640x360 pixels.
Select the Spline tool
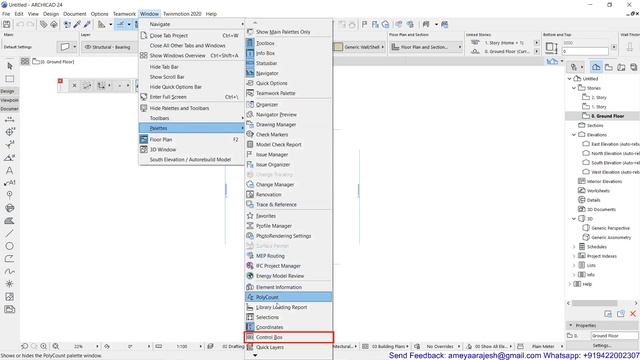[x=9, y=271]
